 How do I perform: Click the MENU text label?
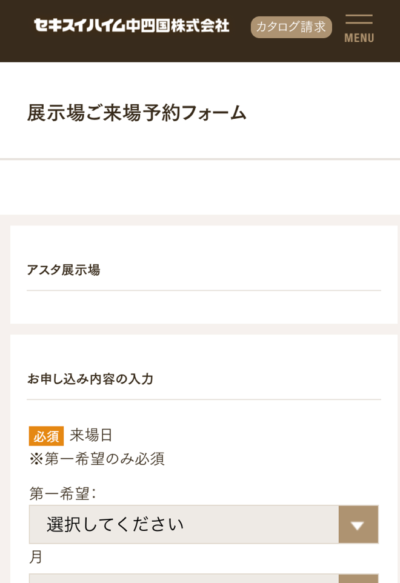point(359,38)
